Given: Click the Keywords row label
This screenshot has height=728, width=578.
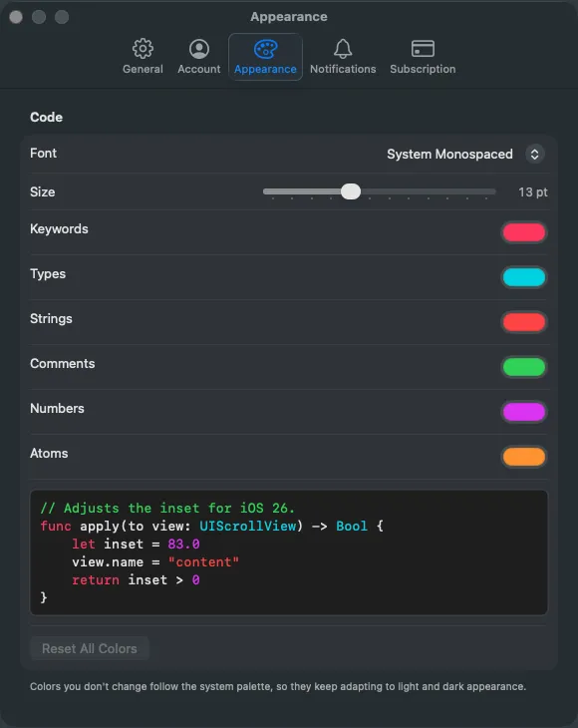Looking at the screenshot, I should 59,229.
